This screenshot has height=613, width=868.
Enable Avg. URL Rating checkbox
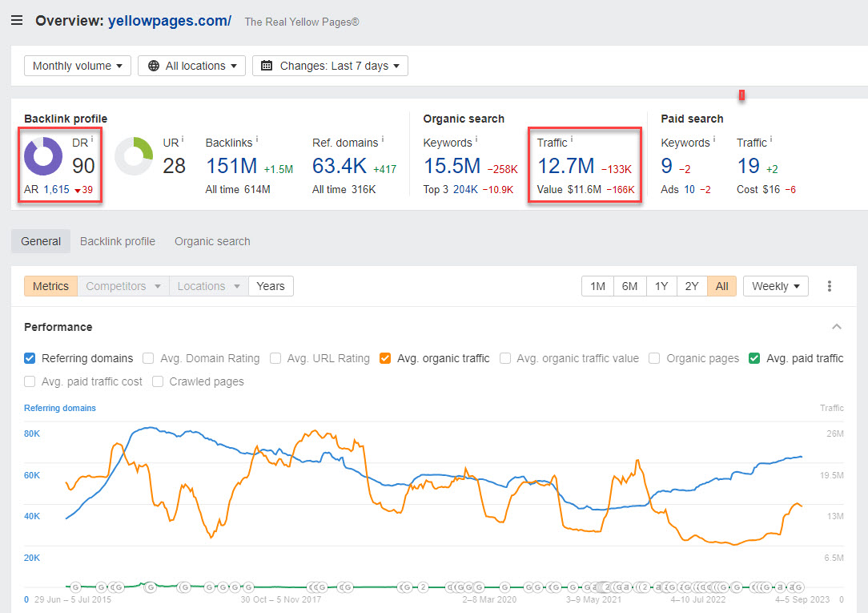(x=275, y=358)
